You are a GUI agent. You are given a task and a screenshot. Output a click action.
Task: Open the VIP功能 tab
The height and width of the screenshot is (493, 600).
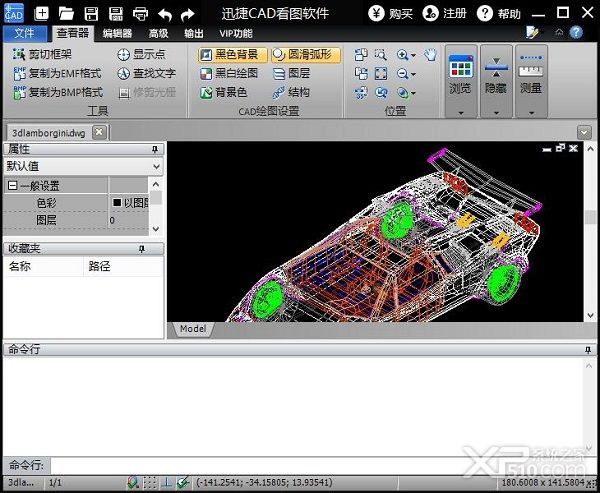point(236,34)
